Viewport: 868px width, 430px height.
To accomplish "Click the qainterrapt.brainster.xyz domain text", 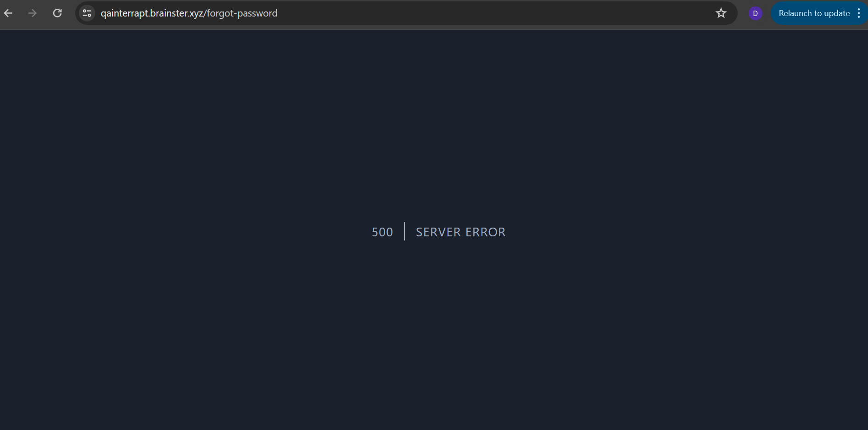I will coord(151,13).
